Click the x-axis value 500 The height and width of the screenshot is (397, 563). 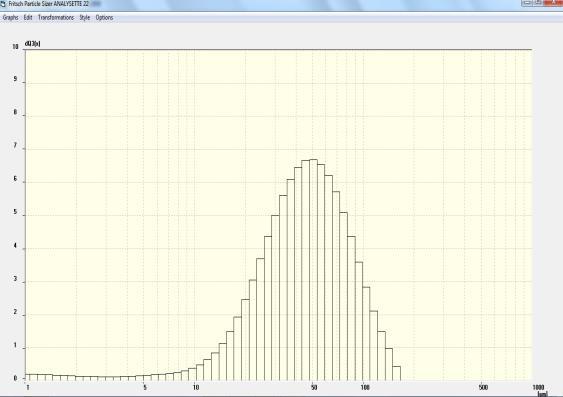pos(483,388)
